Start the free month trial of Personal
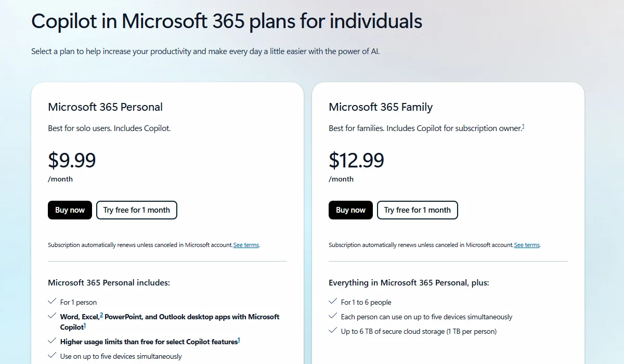Screen dimensions: 624x364 (136, 210)
